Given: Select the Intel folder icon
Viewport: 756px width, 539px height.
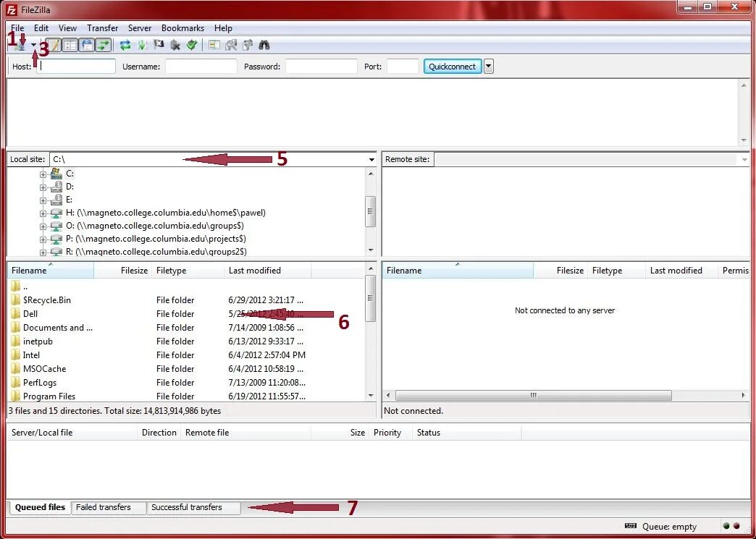Looking at the screenshot, I should (15, 355).
